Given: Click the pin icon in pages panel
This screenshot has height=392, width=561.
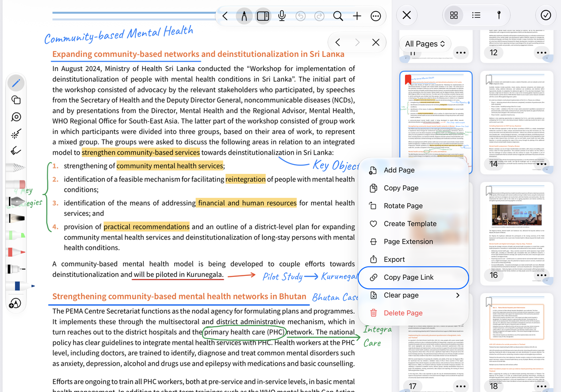Looking at the screenshot, I should pos(499,15).
